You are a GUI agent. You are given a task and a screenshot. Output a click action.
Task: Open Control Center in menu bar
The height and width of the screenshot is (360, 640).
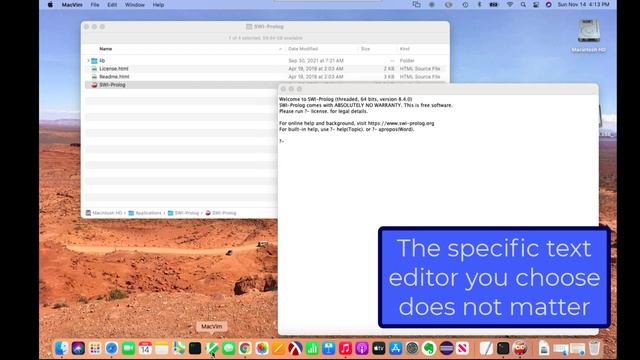click(x=536, y=4)
